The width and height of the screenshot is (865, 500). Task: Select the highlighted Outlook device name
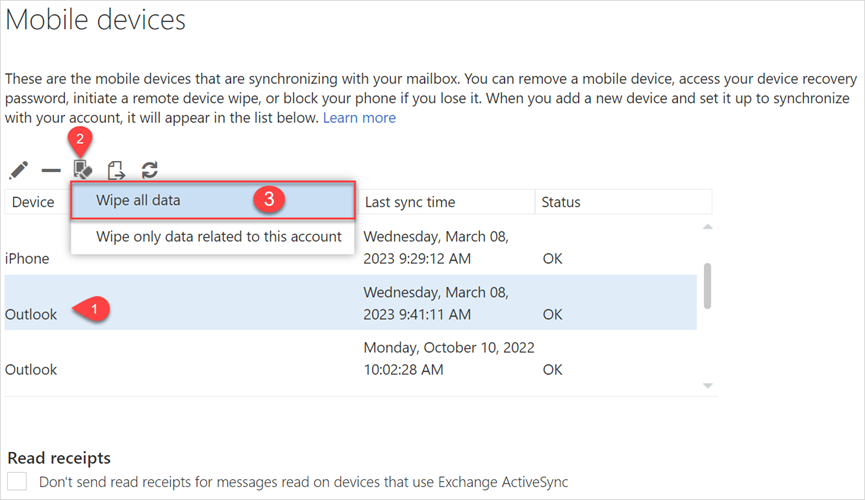pos(31,314)
